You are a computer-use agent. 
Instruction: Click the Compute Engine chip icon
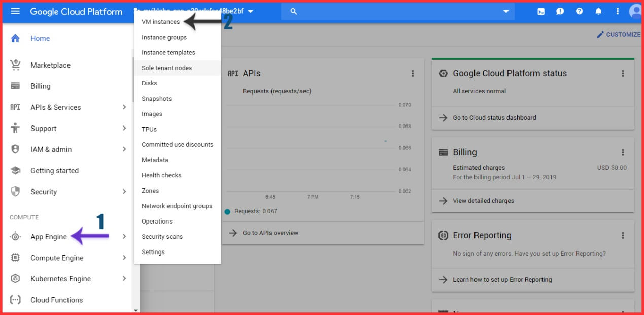pyautogui.click(x=15, y=258)
